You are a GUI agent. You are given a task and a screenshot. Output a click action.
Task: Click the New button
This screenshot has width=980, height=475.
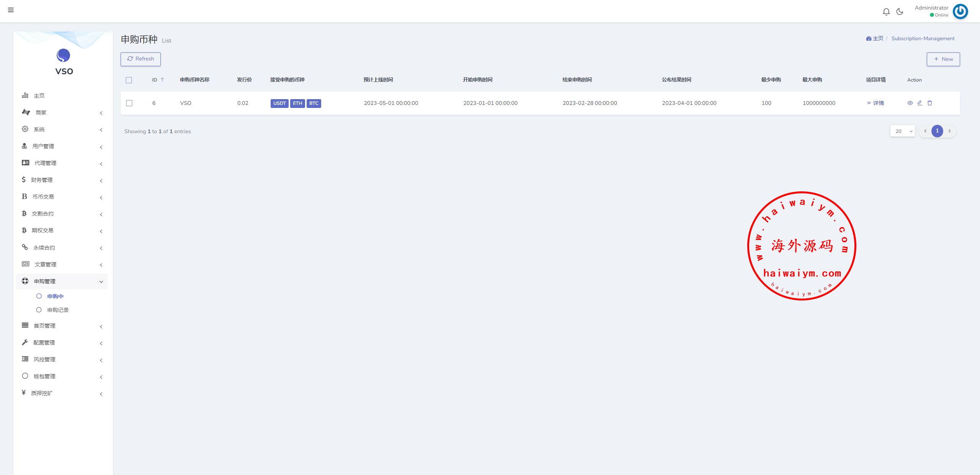click(943, 59)
